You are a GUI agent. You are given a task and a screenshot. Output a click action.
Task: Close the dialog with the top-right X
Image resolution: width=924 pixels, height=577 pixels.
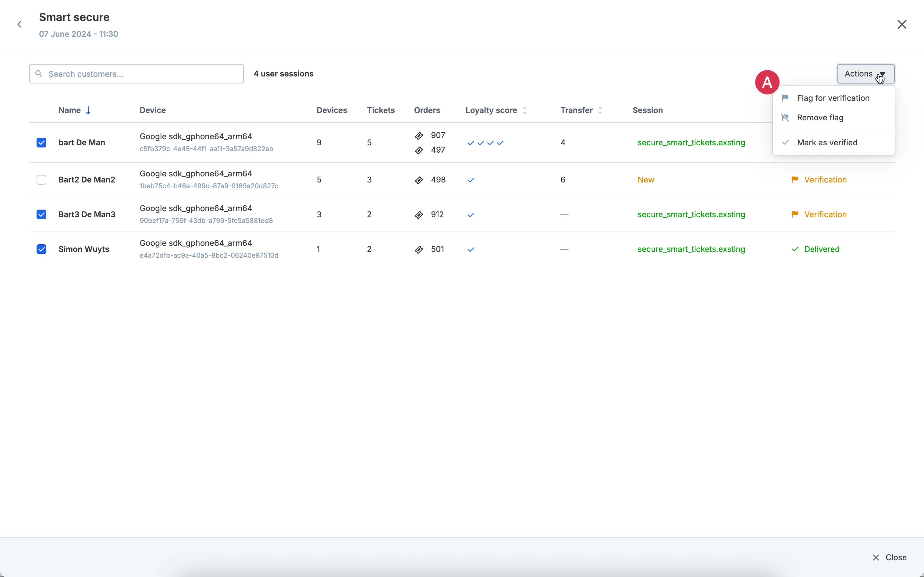coord(902,24)
